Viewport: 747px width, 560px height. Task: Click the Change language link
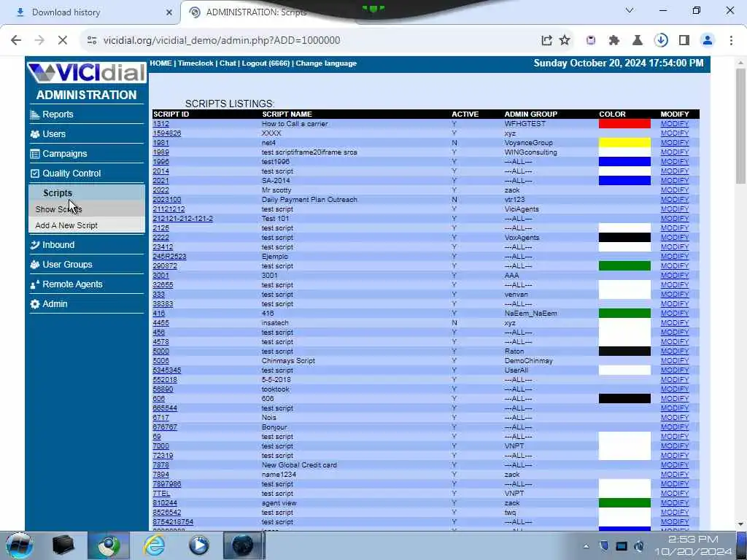click(326, 63)
